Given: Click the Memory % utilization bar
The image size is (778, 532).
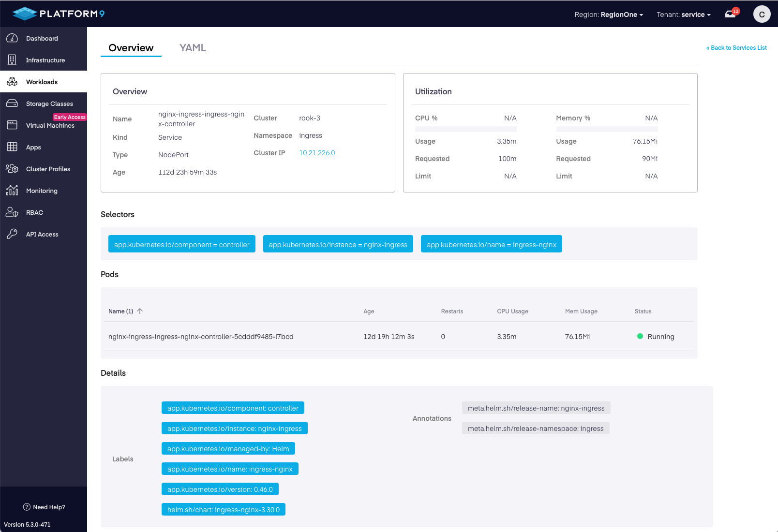Looking at the screenshot, I should [607, 129].
